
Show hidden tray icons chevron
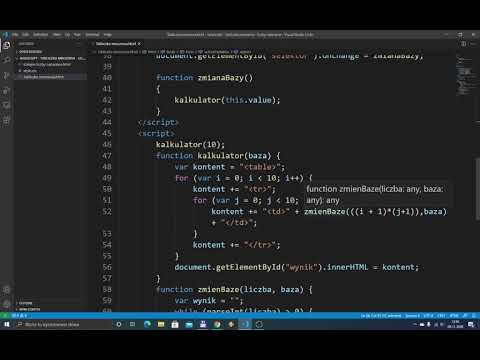415,324
